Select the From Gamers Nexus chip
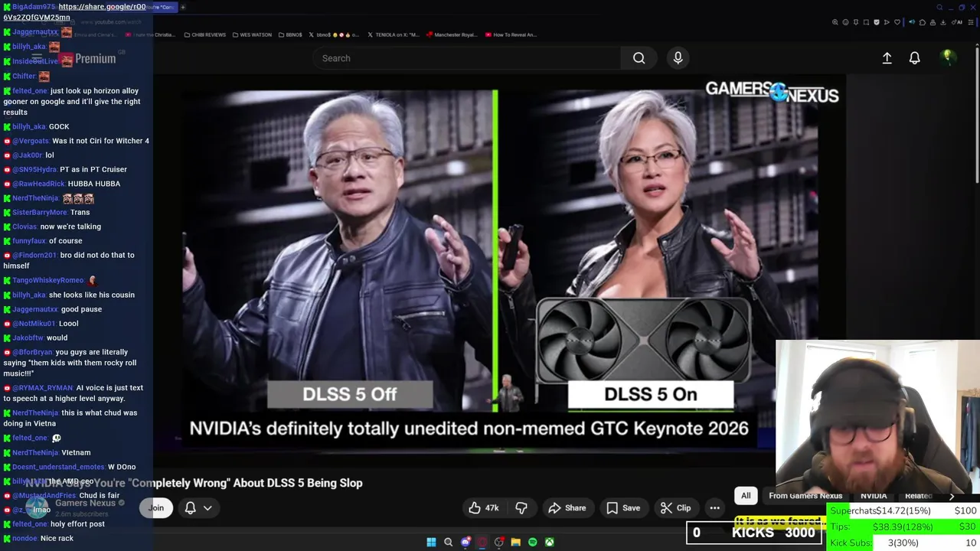 [805, 495]
